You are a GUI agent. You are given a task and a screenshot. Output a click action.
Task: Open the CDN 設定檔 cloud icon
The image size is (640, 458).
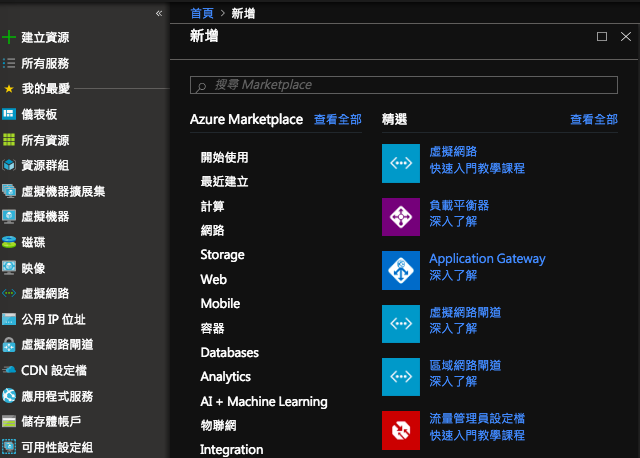click(x=9, y=370)
